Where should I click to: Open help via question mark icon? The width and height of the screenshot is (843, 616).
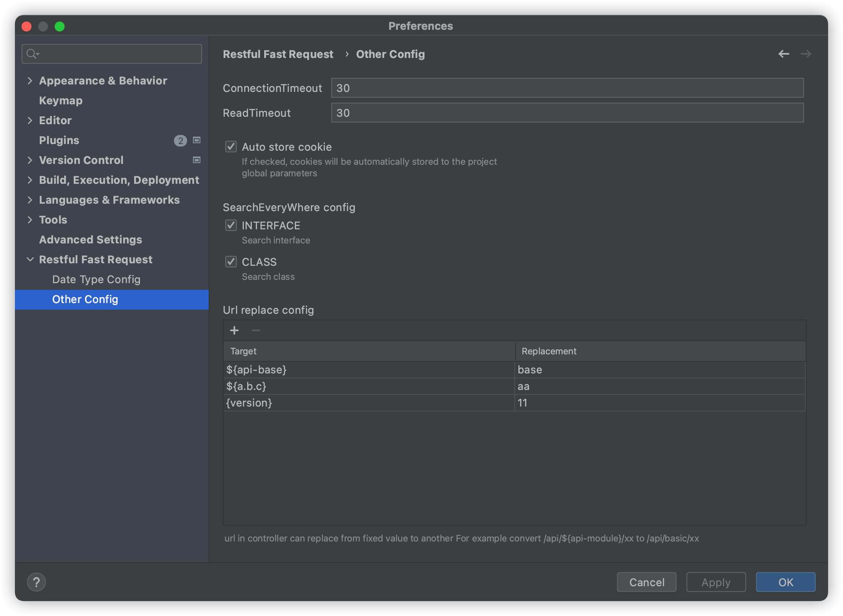36,582
